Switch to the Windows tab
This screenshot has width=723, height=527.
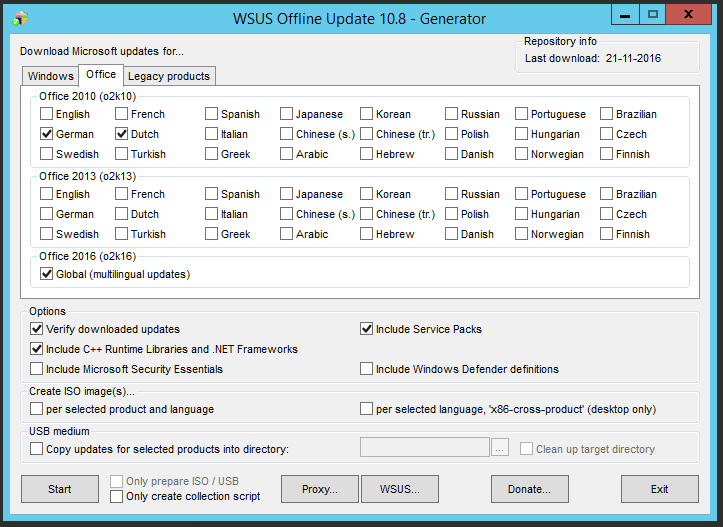pos(50,76)
